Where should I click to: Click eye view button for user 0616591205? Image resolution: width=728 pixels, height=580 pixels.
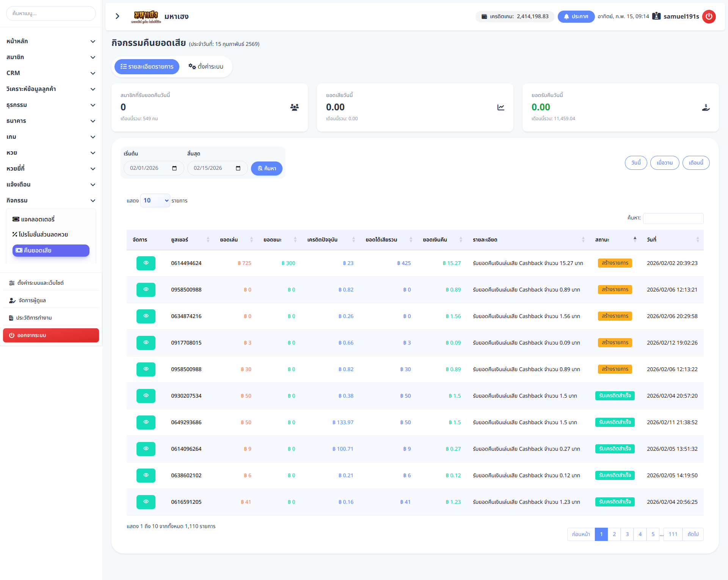coord(146,502)
